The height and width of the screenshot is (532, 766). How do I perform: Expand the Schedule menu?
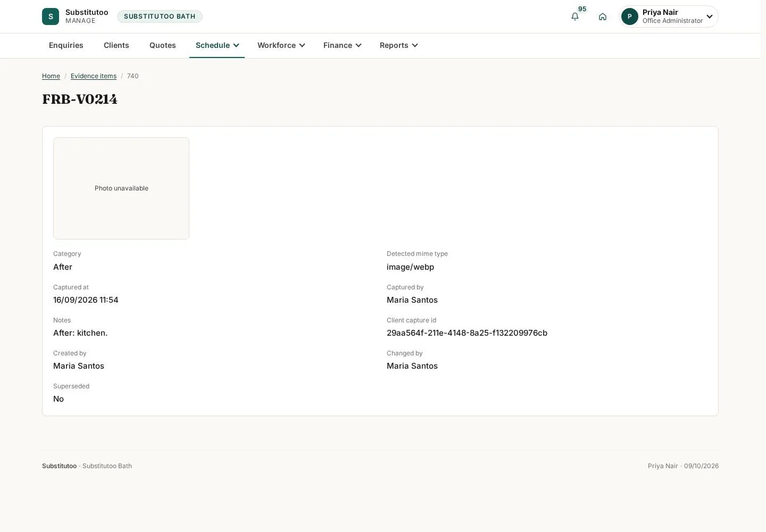pos(217,45)
